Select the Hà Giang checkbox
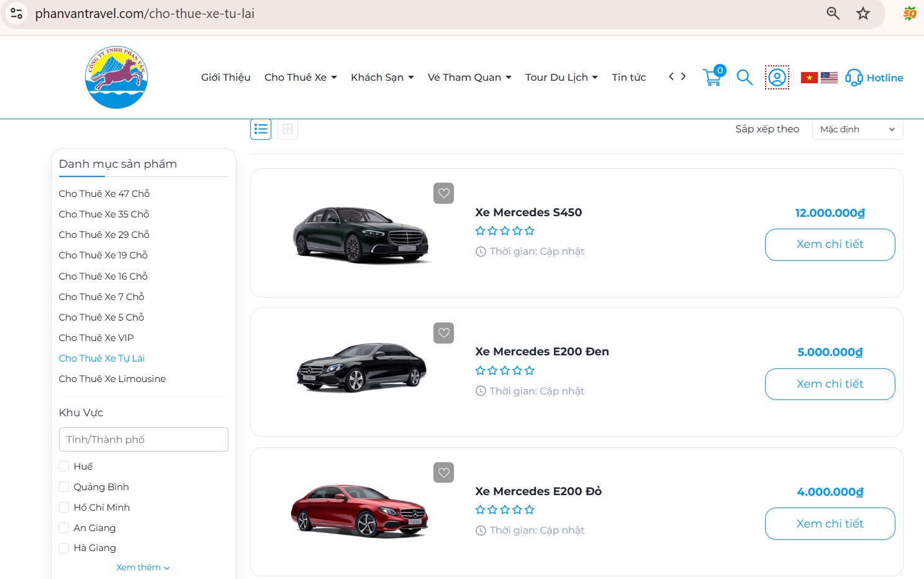 [64, 547]
